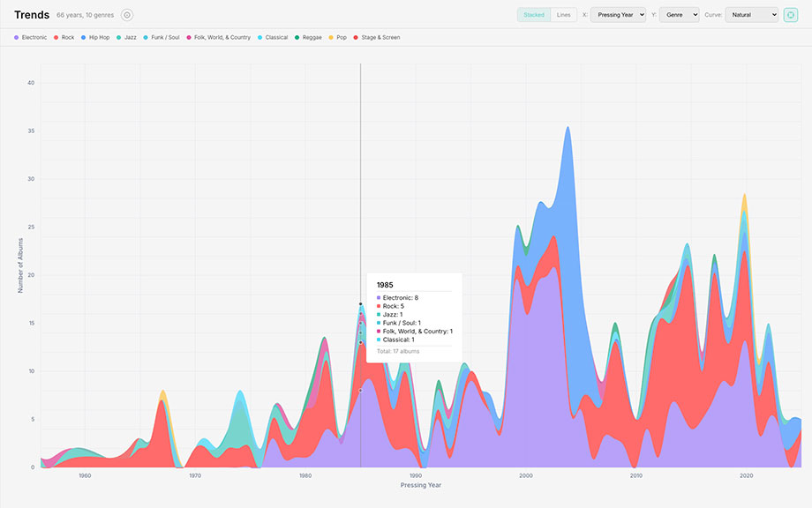Click the circular icon beside the genres count

(x=127, y=15)
